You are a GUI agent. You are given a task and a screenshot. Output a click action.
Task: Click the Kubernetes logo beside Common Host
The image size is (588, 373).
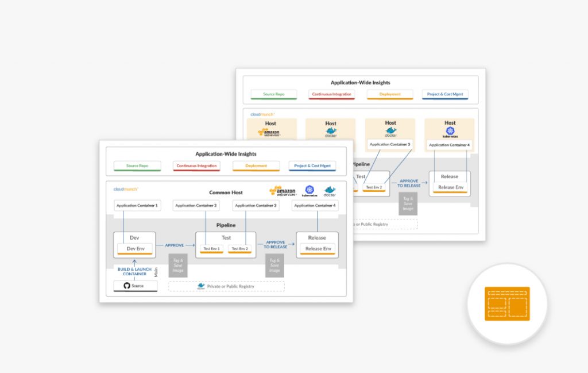(310, 191)
